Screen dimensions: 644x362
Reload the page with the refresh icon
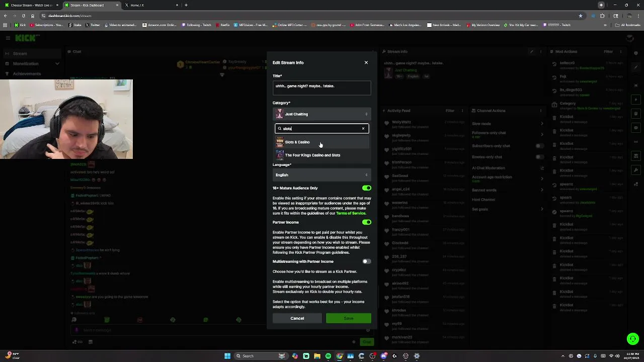click(x=23, y=16)
